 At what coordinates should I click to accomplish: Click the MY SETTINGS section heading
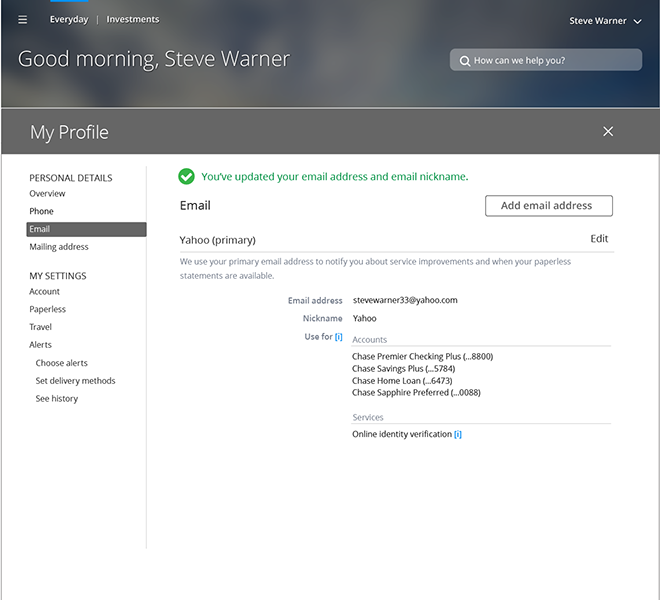coord(58,276)
